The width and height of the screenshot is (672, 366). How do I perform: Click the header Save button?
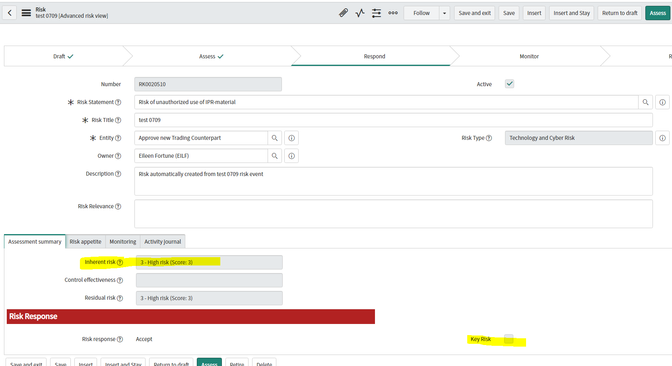coord(509,13)
